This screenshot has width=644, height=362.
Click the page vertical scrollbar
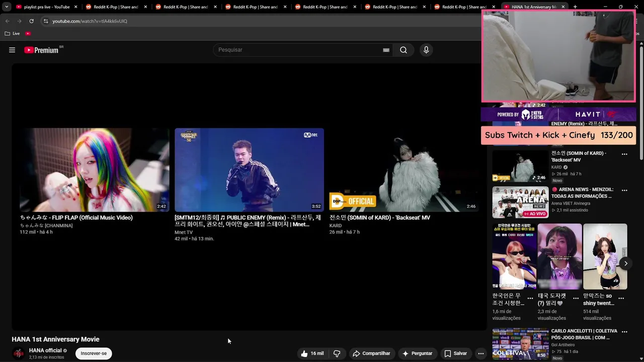(641, 103)
